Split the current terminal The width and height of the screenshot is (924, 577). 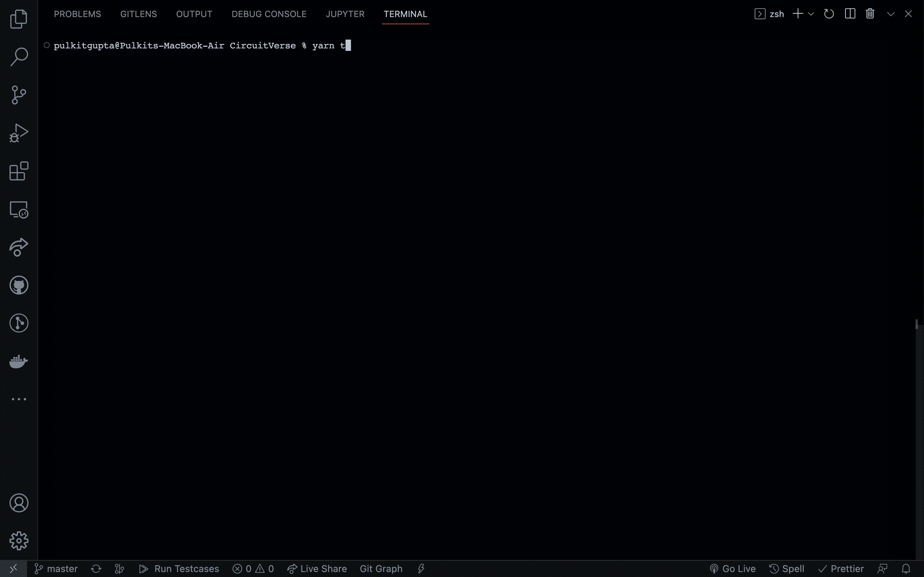click(x=850, y=14)
